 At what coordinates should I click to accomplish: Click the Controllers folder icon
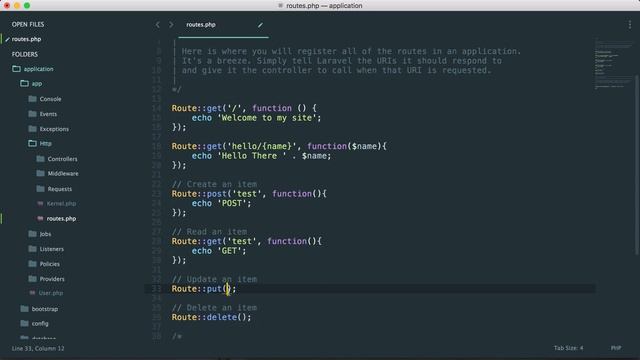click(40, 158)
